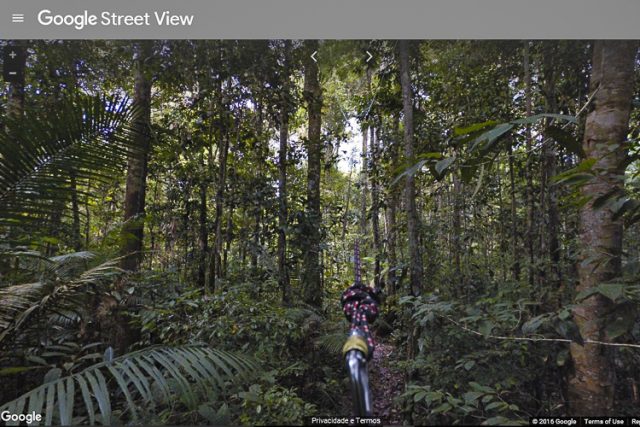Advance to next view with right chevron
The image size is (640, 427).
point(369,57)
